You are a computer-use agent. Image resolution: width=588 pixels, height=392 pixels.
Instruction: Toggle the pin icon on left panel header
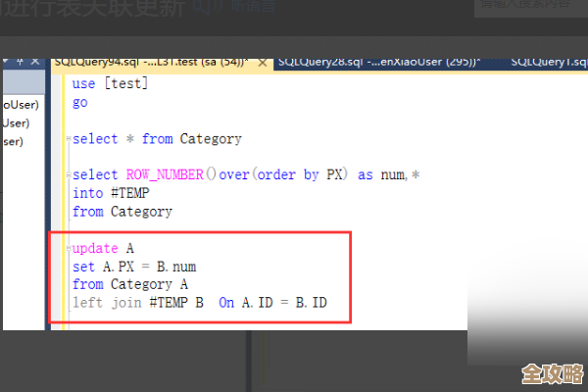point(19,62)
